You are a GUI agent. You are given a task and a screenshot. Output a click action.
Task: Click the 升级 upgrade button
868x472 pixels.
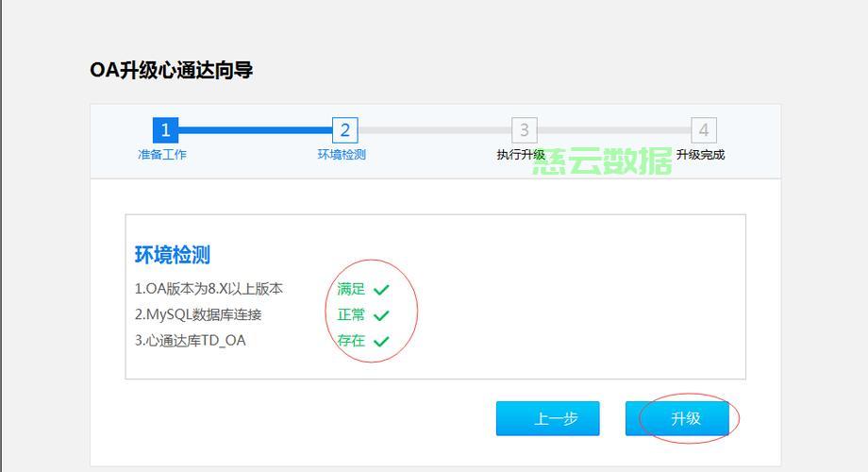[x=676, y=418]
